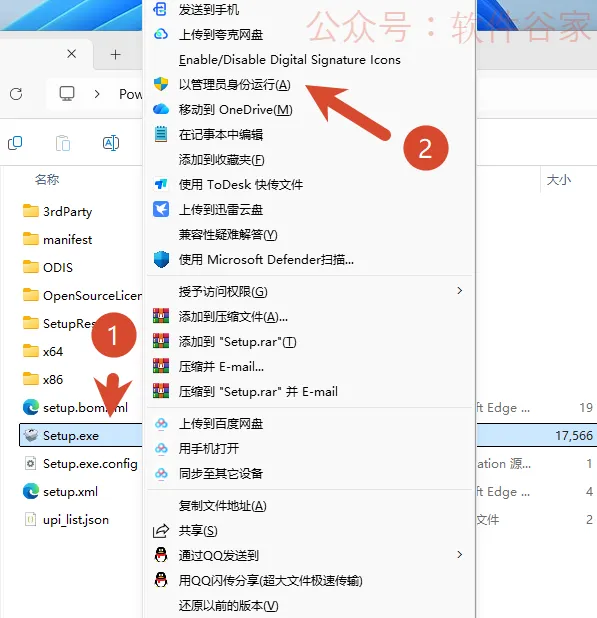Close the current Explorer tab
The image size is (597, 618).
[72, 54]
